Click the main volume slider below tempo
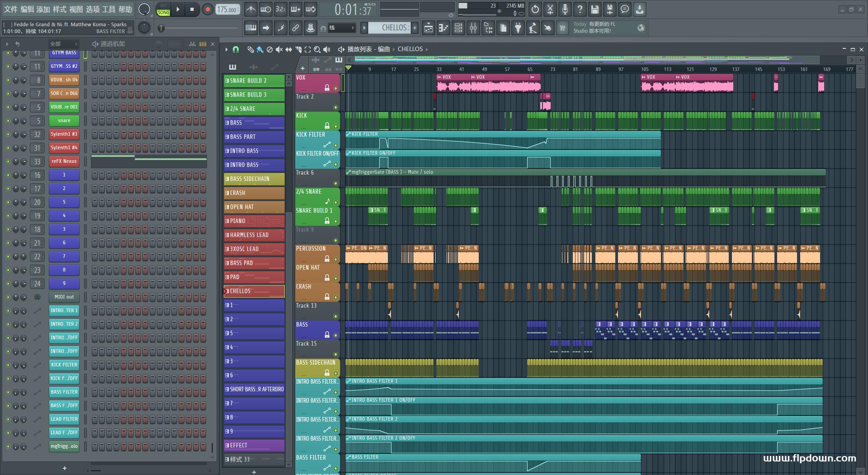The image size is (868, 475). (x=199, y=28)
